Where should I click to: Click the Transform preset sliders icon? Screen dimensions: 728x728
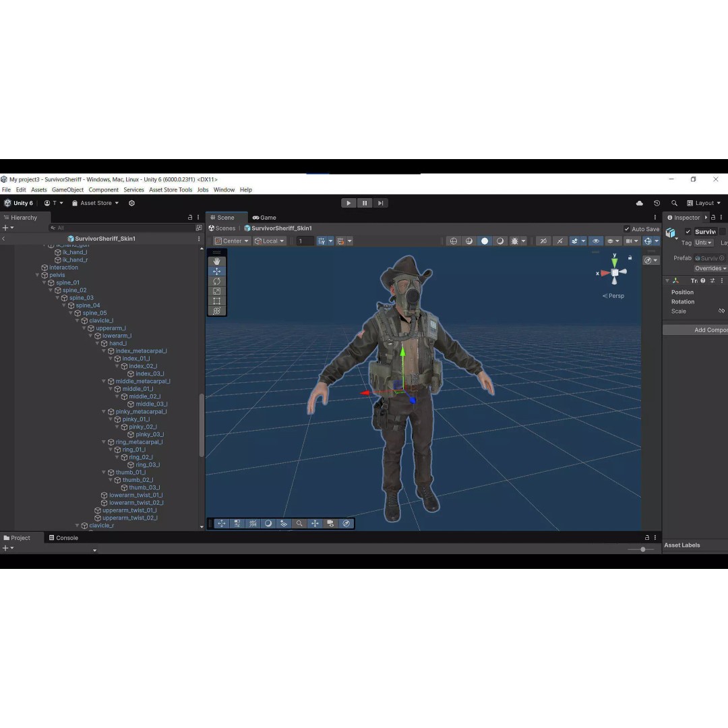tap(712, 280)
